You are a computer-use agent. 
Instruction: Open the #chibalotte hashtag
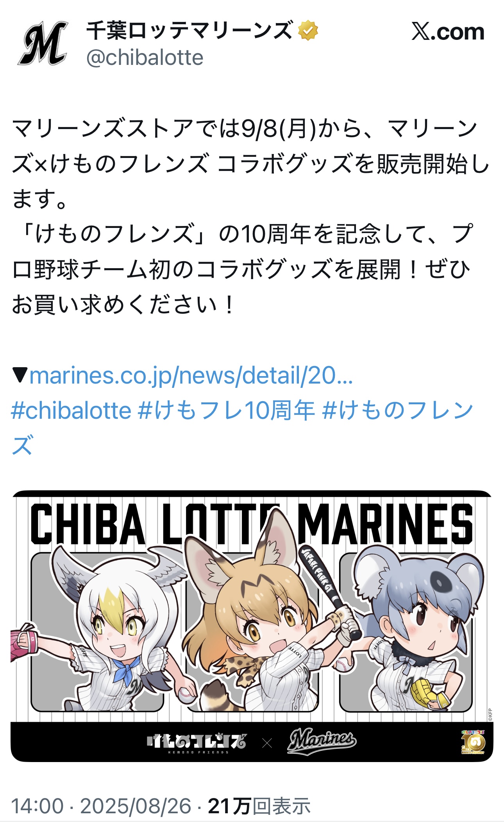[71, 411]
